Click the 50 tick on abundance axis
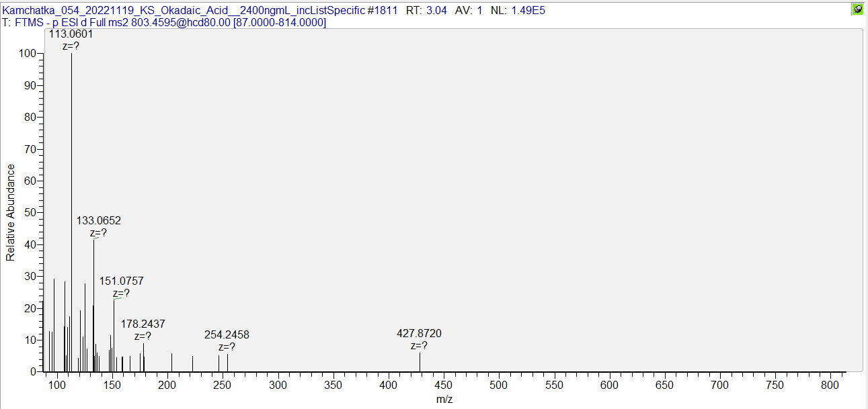This screenshot has width=868, height=409. pos(30,213)
